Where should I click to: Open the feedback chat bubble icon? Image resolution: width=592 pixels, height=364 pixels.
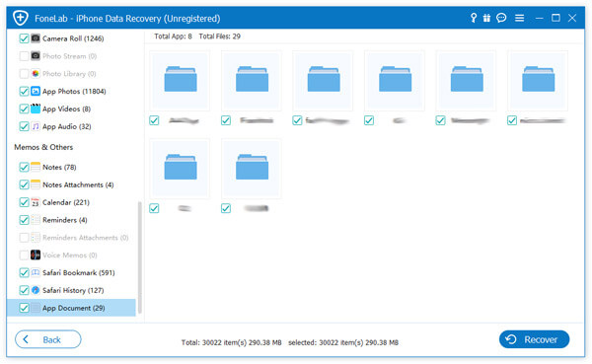pos(501,18)
